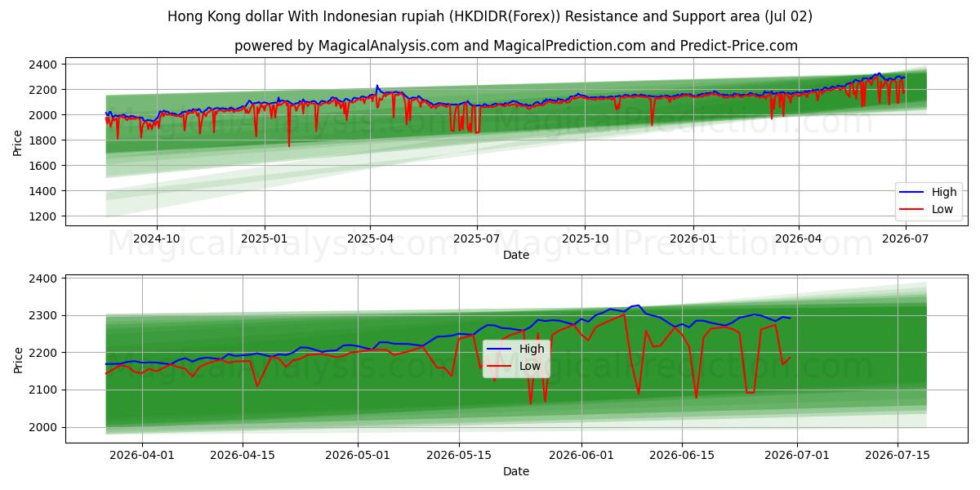
Task: Click the 2026-06-01 tick on bottom chart
Action: tap(581, 456)
